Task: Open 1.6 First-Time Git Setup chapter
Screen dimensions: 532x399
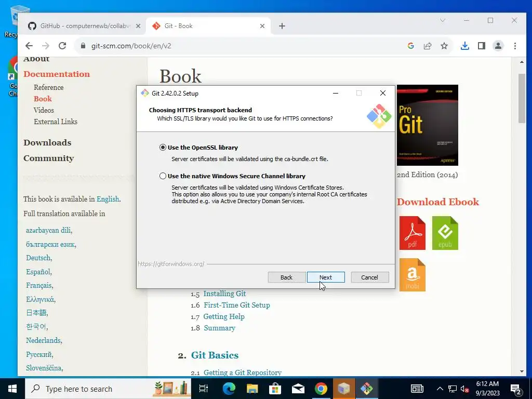Action: tap(237, 305)
